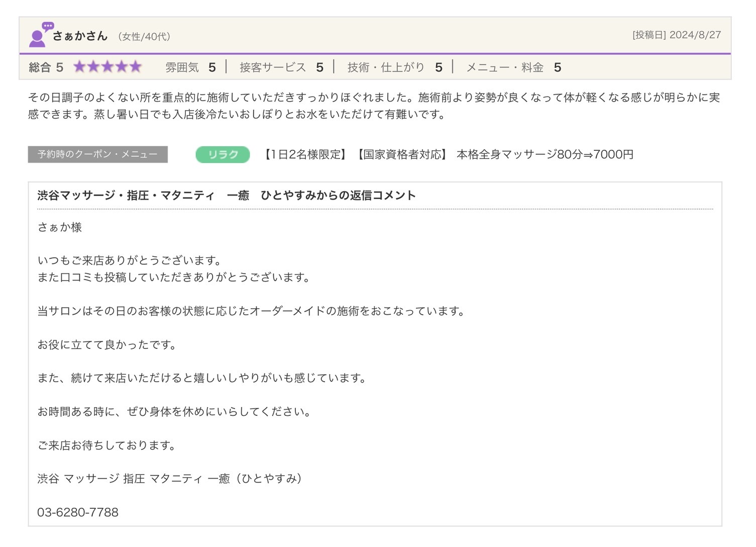756x547 pixels.
Task: Click the 雰囲気 5 rating
Action: [x=190, y=67]
